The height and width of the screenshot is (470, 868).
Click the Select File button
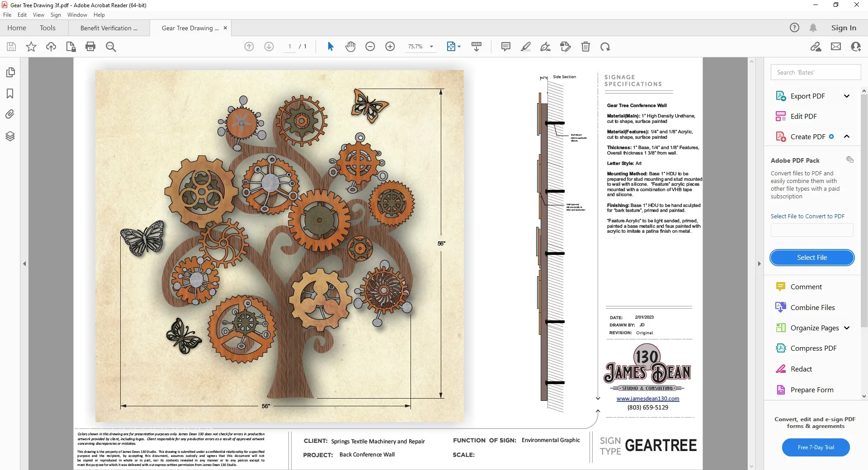[811, 258]
